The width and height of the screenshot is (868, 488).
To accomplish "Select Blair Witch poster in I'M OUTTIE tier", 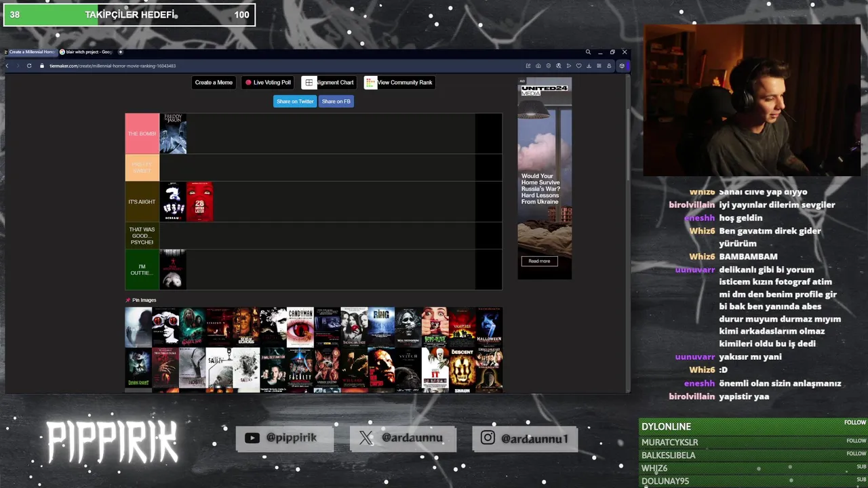I will click(173, 269).
